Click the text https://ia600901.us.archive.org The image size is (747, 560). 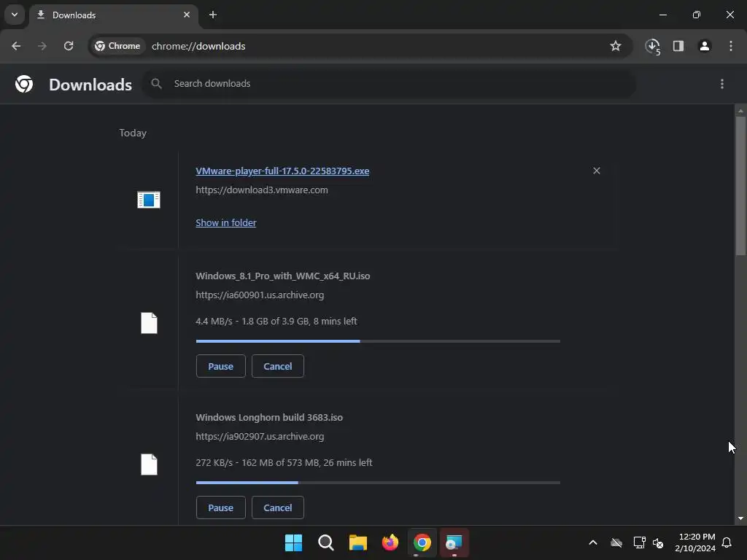click(x=260, y=295)
